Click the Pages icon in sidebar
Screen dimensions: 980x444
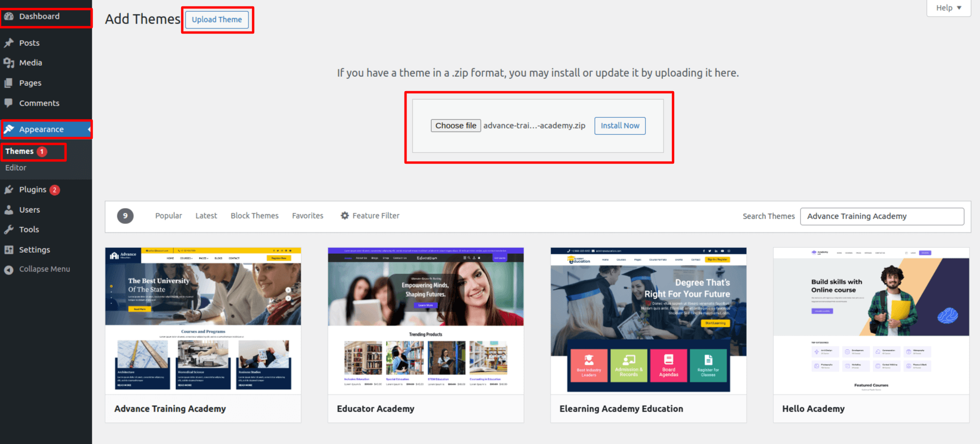pyautogui.click(x=9, y=83)
